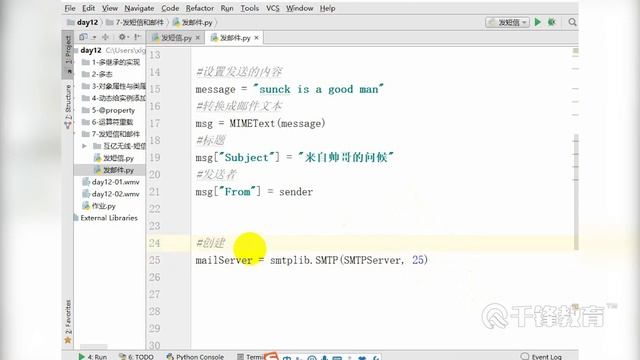This screenshot has width=640, height=360.
Task: Select folder 3-对象属性与类属性
Action: 109,86
